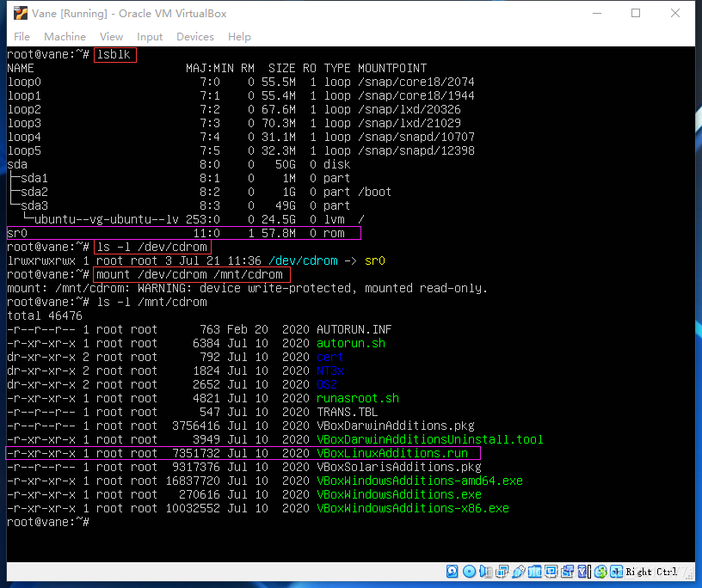Click the 7351732 file size value
The image size is (702, 588).
pos(196,453)
